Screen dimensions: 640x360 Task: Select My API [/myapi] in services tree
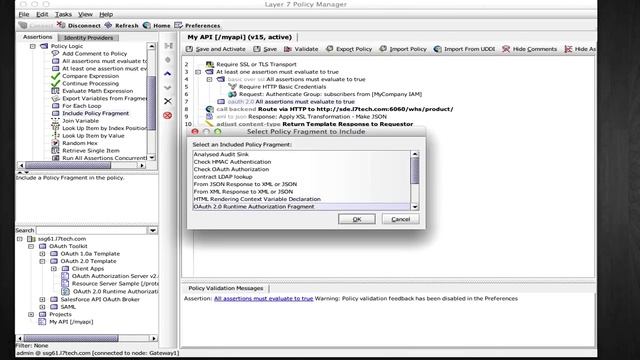click(71, 322)
